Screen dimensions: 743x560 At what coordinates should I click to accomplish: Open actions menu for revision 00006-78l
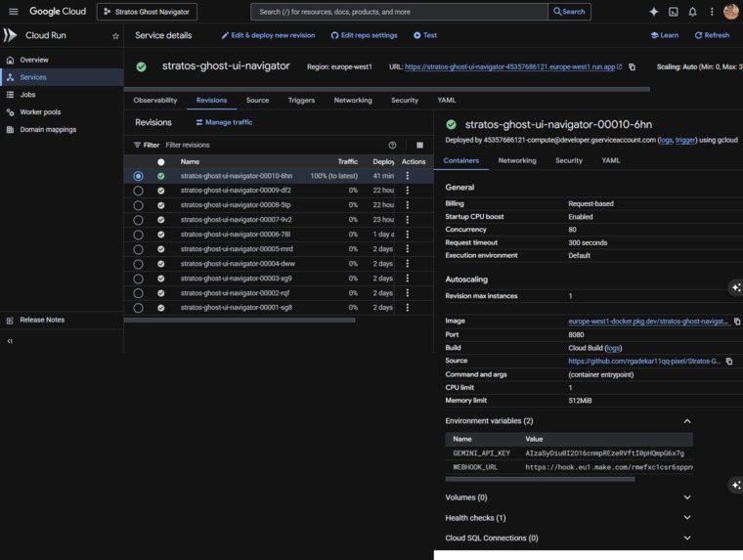coord(407,235)
